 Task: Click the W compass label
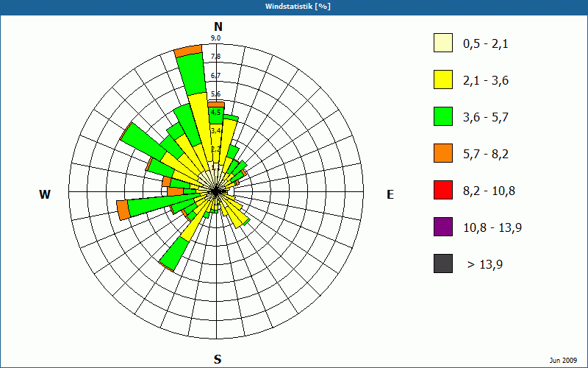point(45,194)
